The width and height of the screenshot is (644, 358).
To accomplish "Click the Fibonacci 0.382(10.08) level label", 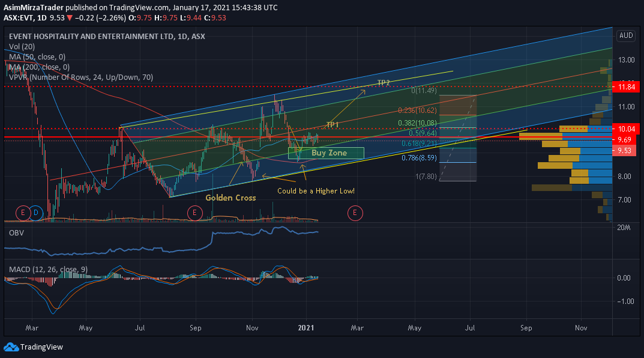I will point(417,123).
